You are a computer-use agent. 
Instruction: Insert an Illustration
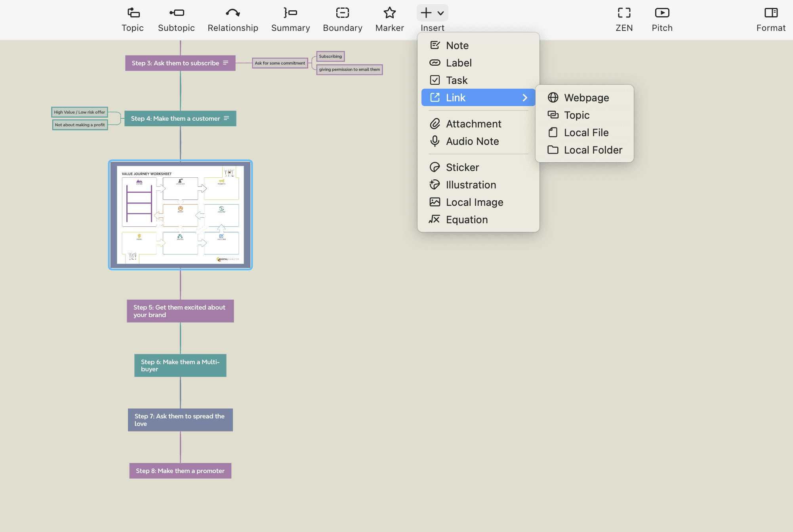(x=478, y=185)
